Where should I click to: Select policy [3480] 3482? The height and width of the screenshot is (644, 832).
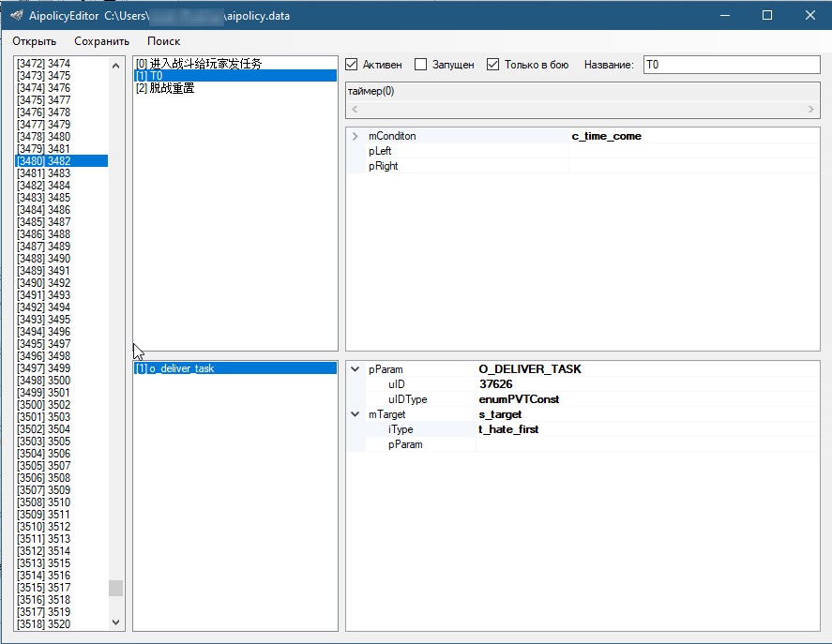(x=62, y=161)
